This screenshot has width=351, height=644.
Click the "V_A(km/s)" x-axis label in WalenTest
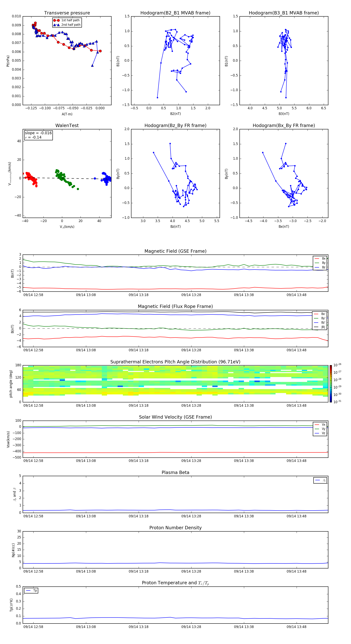tap(67, 227)
